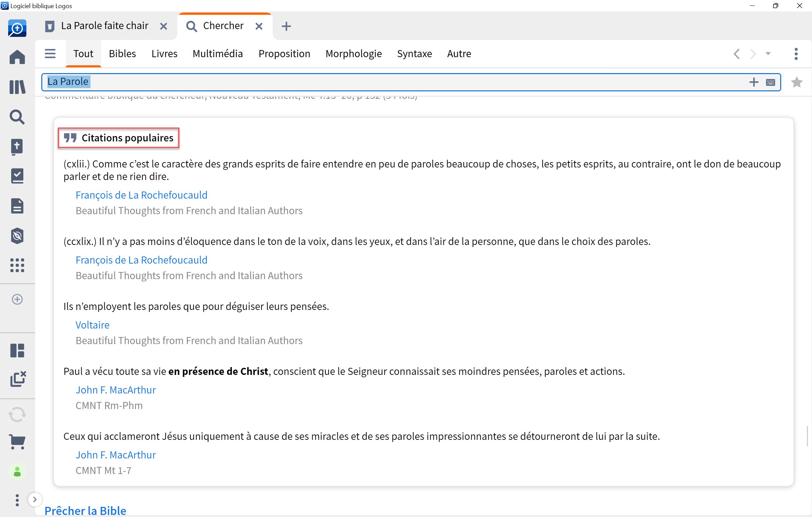Click the vertical scrollbar thumb
Screen dimensions: 812x517
[808, 436]
